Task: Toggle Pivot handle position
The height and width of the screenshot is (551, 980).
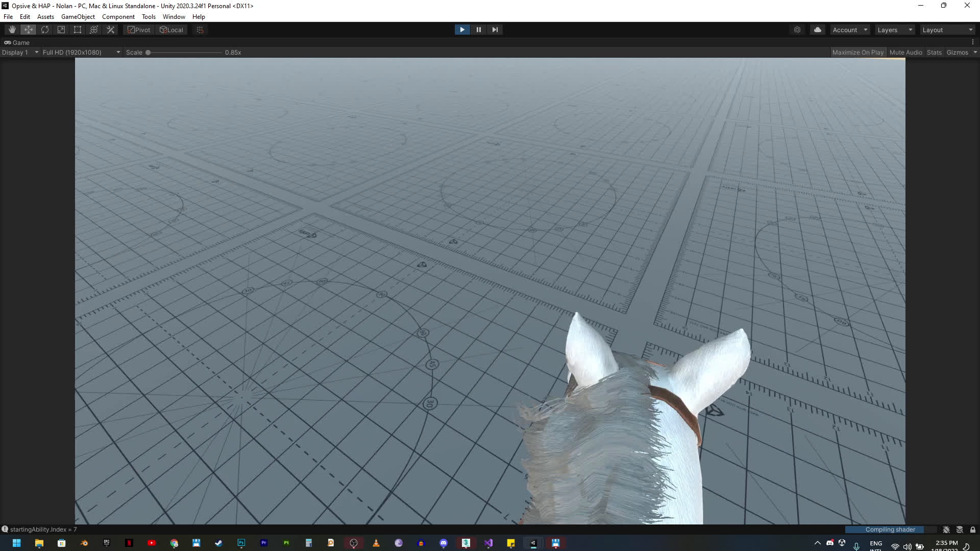Action: click(x=139, y=30)
